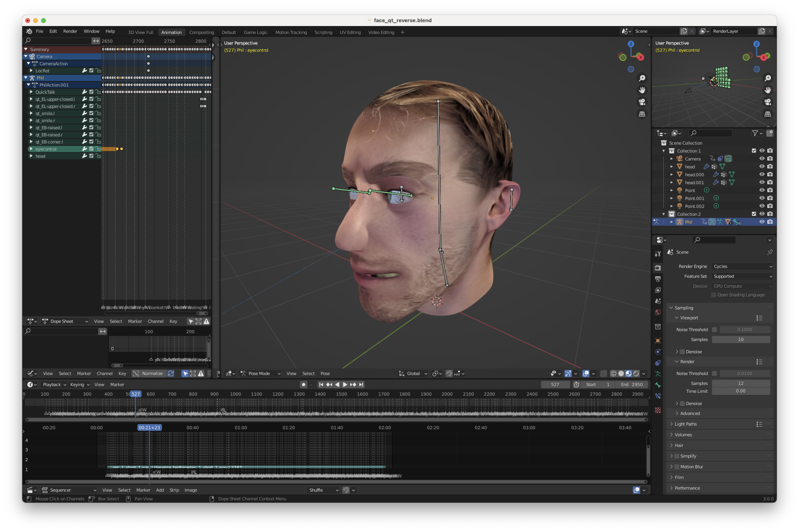799x532 pixels.
Task: Select wireframe viewport shading
Action: (x=613, y=374)
